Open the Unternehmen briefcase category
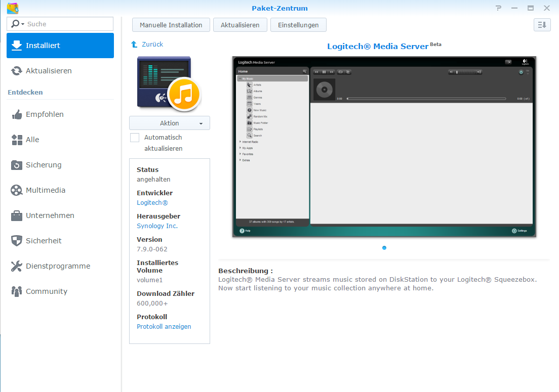Screen dimensions: 559x392 [17, 215]
